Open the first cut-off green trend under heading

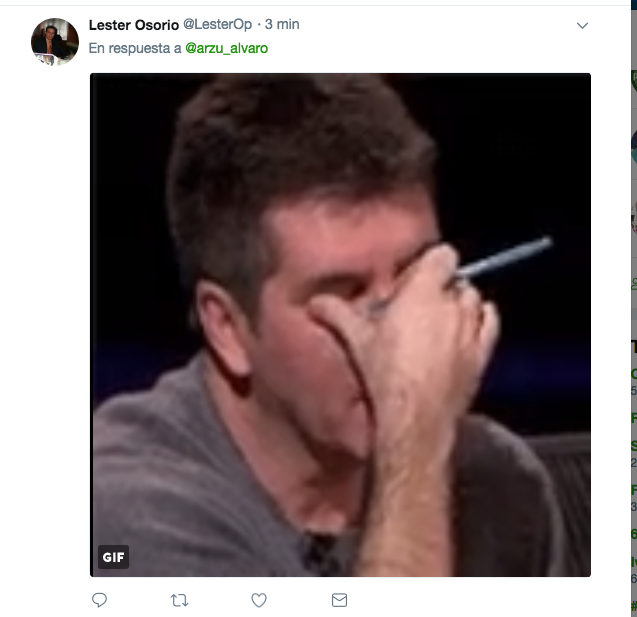pos(634,373)
